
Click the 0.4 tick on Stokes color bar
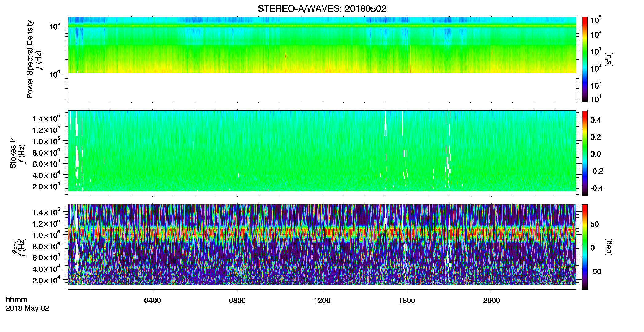point(595,120)
